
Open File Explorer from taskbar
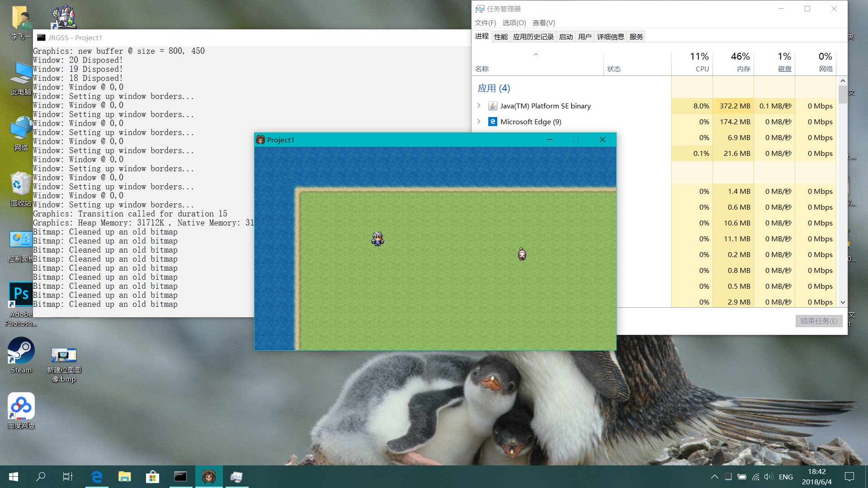(x=124, y=477)
